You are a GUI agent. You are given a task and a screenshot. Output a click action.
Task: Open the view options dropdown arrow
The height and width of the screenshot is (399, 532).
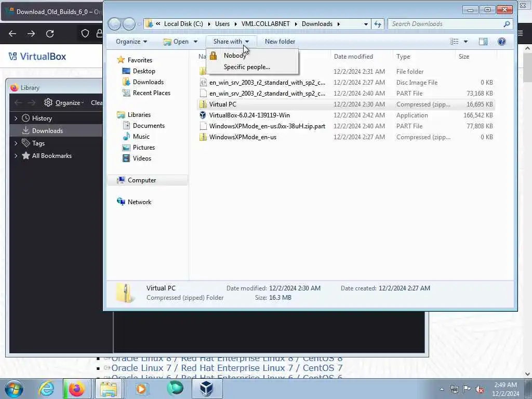465,42
